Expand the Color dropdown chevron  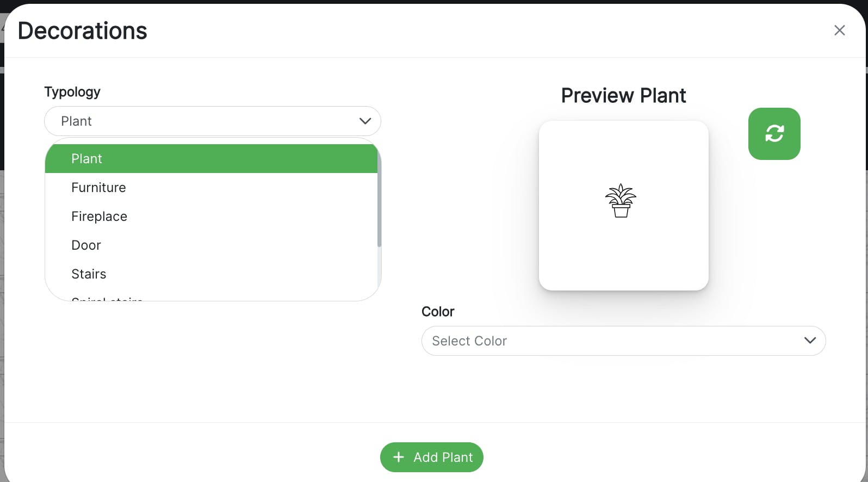[810, 341]
